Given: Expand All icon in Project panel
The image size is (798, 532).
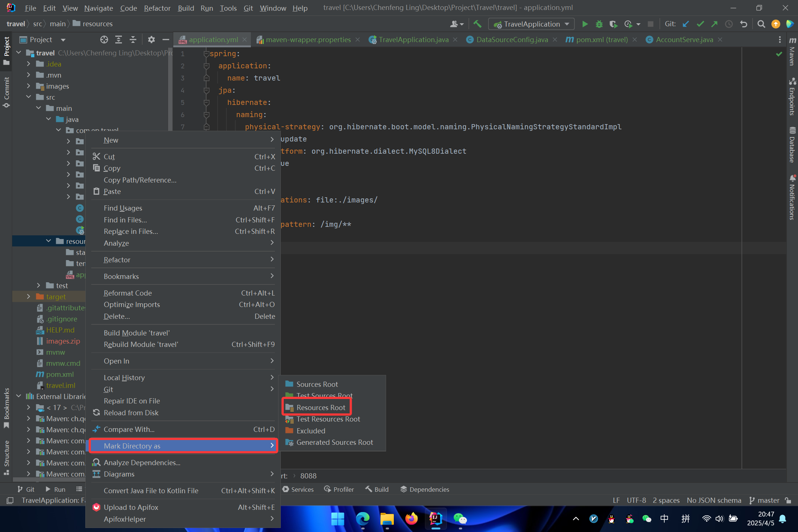Looking at the screenshot, I should click(x=119, y=40).
